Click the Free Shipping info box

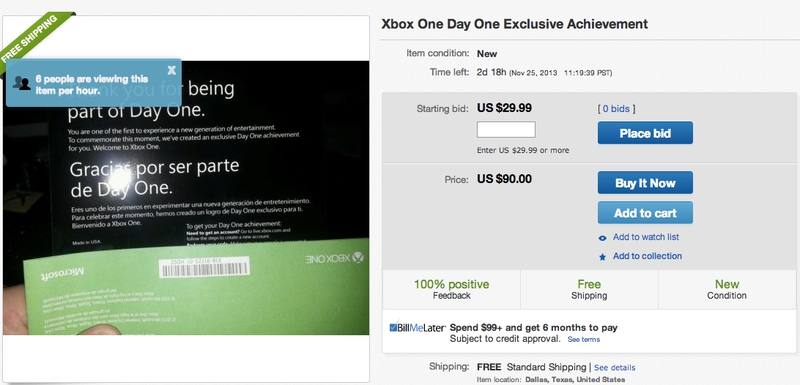point(589,289)
